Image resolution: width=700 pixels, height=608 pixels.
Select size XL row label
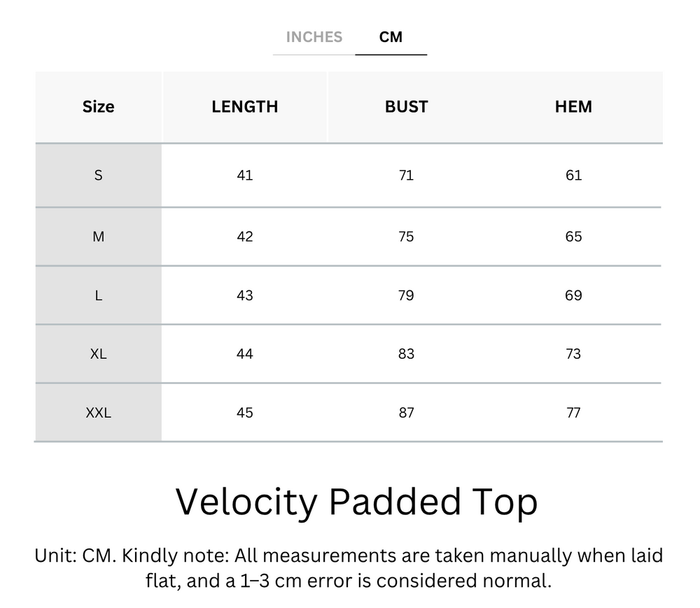(98, 354)
